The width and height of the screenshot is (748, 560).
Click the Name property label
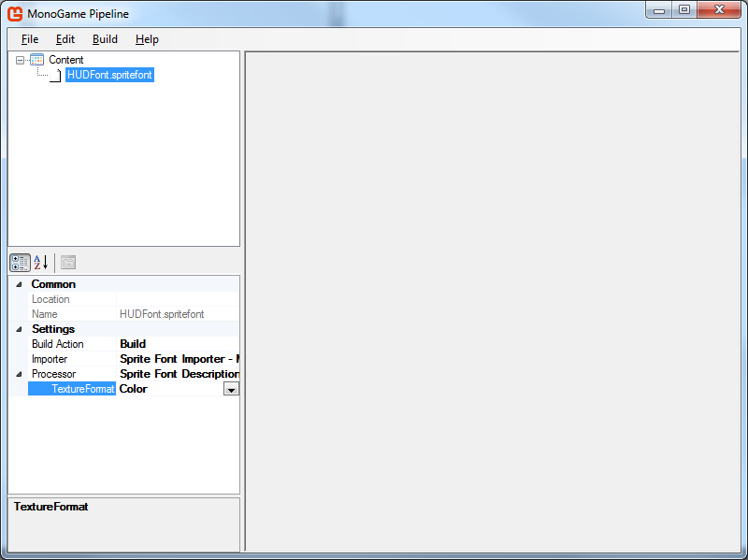tap(44, 314)
